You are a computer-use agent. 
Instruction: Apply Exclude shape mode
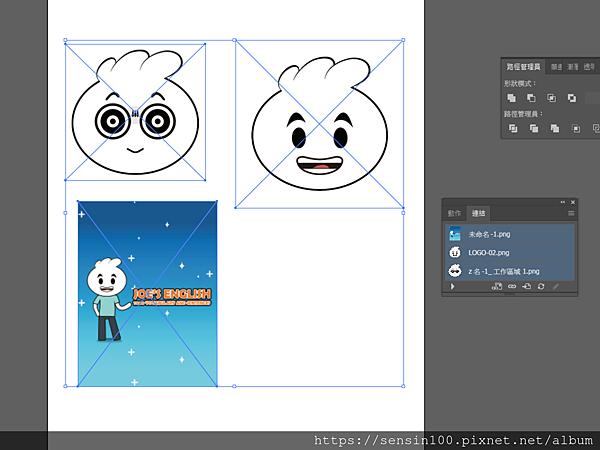pos(572,98)
